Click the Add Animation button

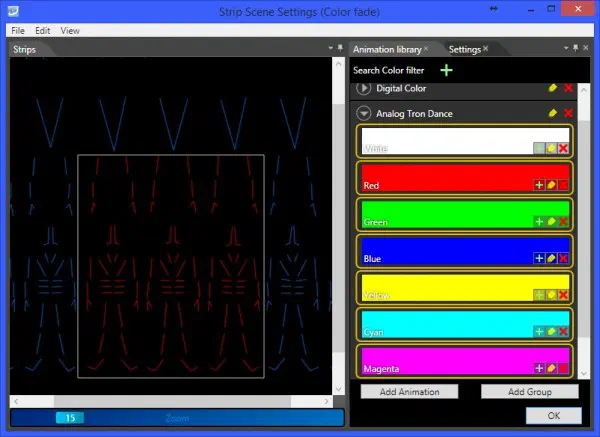[x=409, y=392]
